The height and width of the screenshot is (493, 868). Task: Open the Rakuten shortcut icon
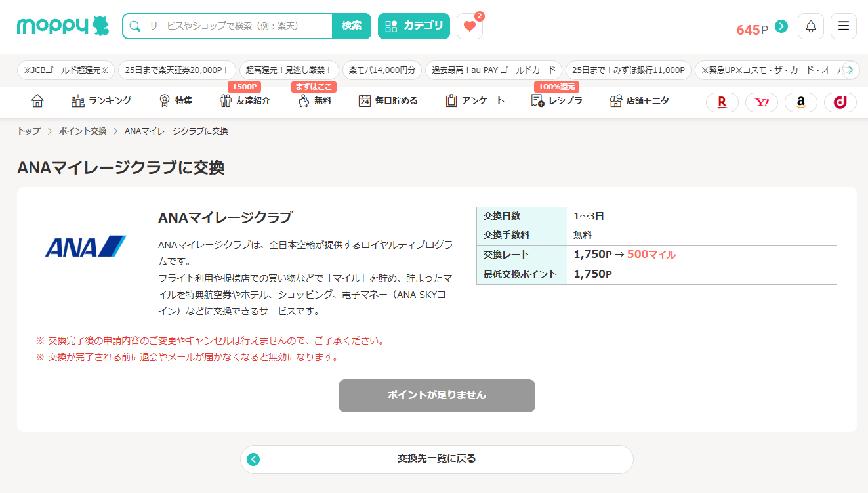722,102
